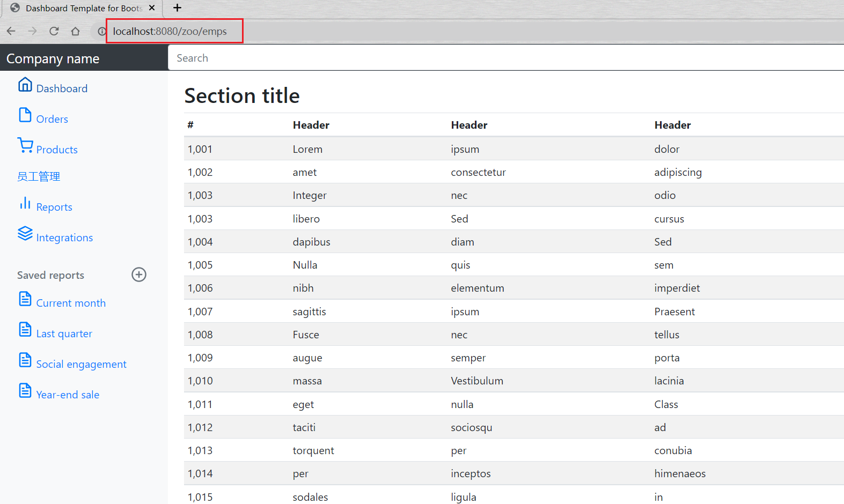Reload the page in browser
The height and width of the screenshot is (504, 844).
click(x=54, y=31)
